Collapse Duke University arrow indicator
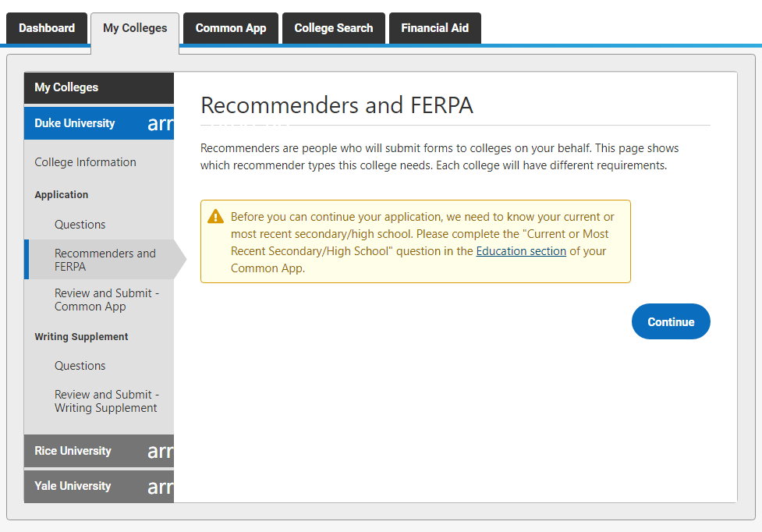The image size is (762, 532). click(161, 123)
